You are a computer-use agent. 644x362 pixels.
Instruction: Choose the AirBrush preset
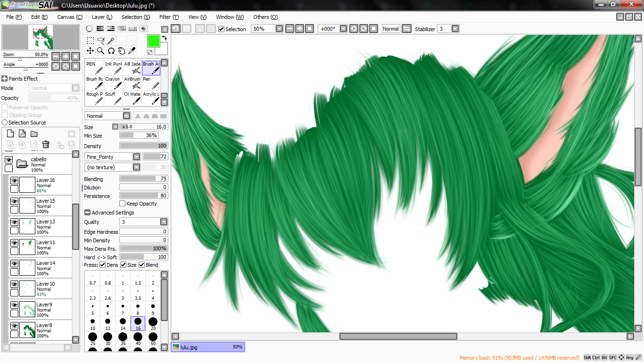click(132, 83)
